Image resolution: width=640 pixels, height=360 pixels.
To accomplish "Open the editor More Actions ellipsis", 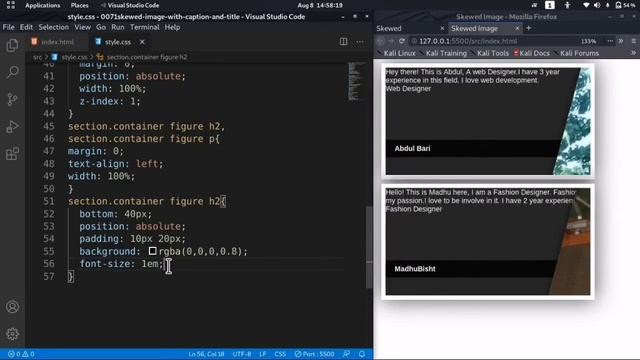I will [x=360, y=42].
